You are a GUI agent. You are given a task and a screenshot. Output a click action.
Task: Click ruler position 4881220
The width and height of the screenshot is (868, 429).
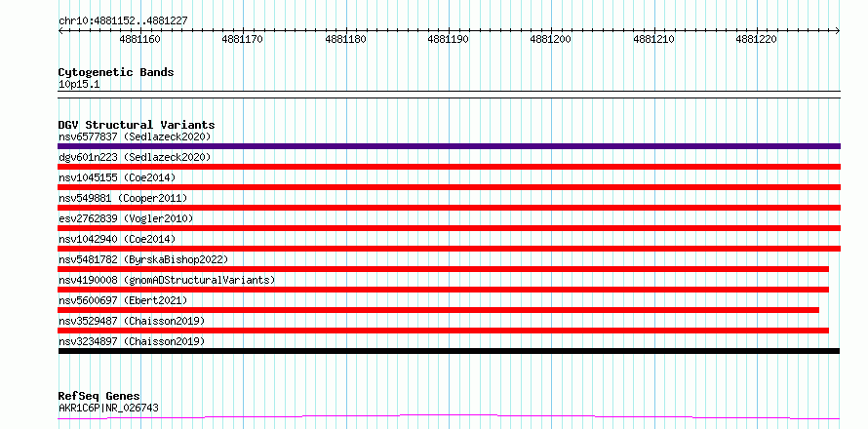[x=756, y=40]
